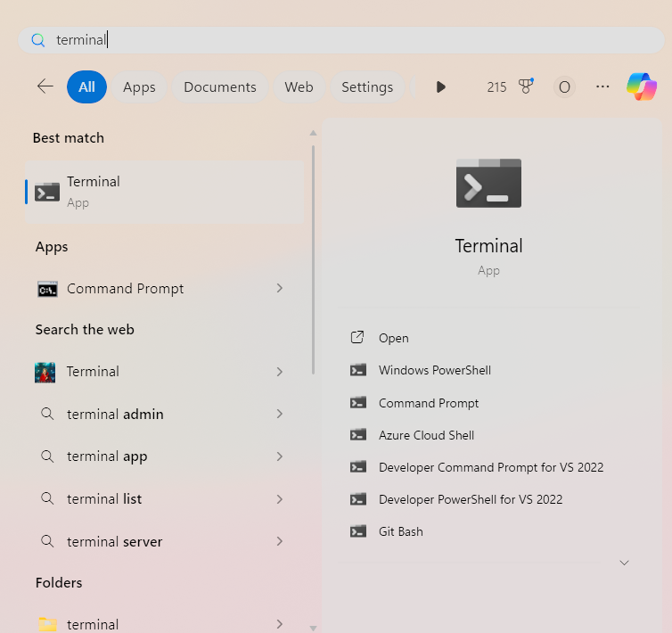672x633 pixels.
Task: Click the results list scrollbar thumb
Action: [314, 260]
